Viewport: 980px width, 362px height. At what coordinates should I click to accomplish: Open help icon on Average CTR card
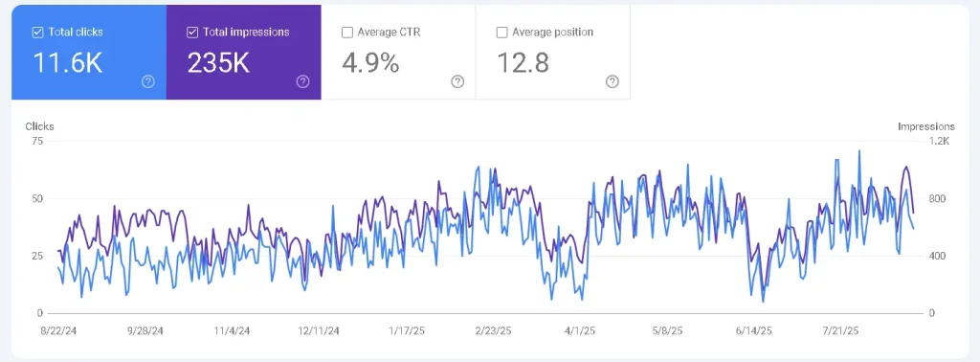tap(457, 81)
